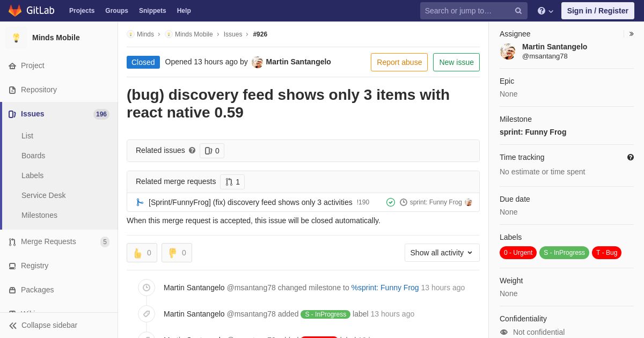Click the S - InProgress label in activity

[x=325, y=314]
